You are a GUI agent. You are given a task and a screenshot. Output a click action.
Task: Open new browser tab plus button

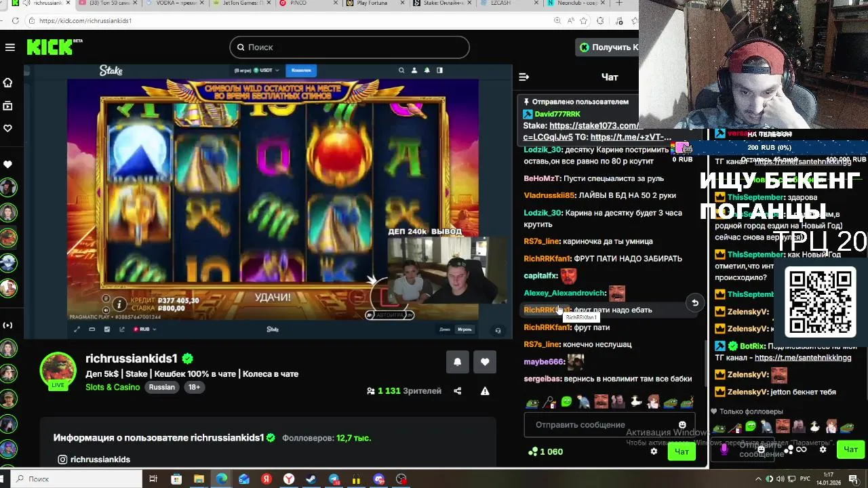[618, 3]
